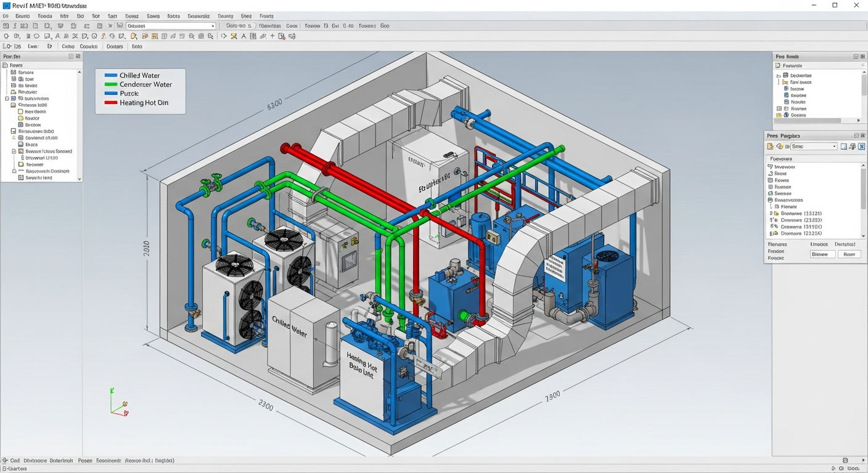Open the 'Foeda' menu
Image resolution: width=868 pixels, height=473 pixels.
click(44, 16)
